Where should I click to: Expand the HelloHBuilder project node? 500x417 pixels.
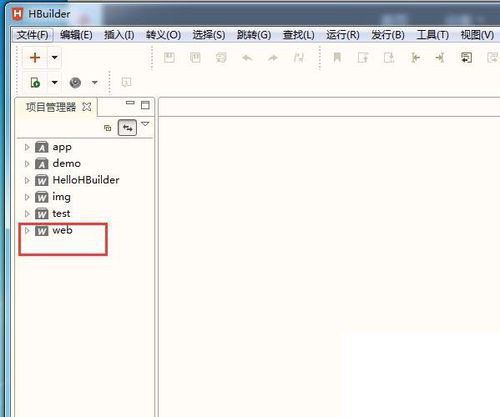tap(27, 180)
